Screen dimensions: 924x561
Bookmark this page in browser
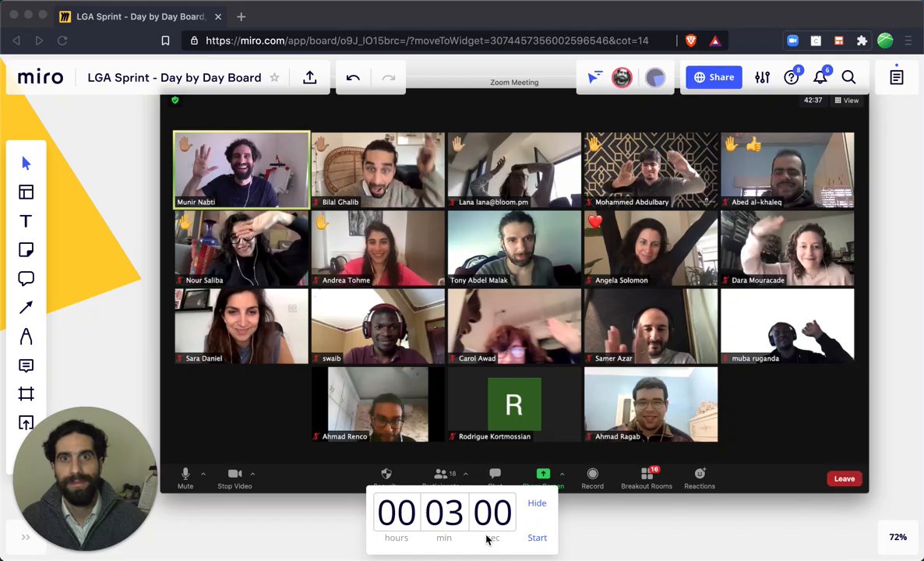coord(166,41)
